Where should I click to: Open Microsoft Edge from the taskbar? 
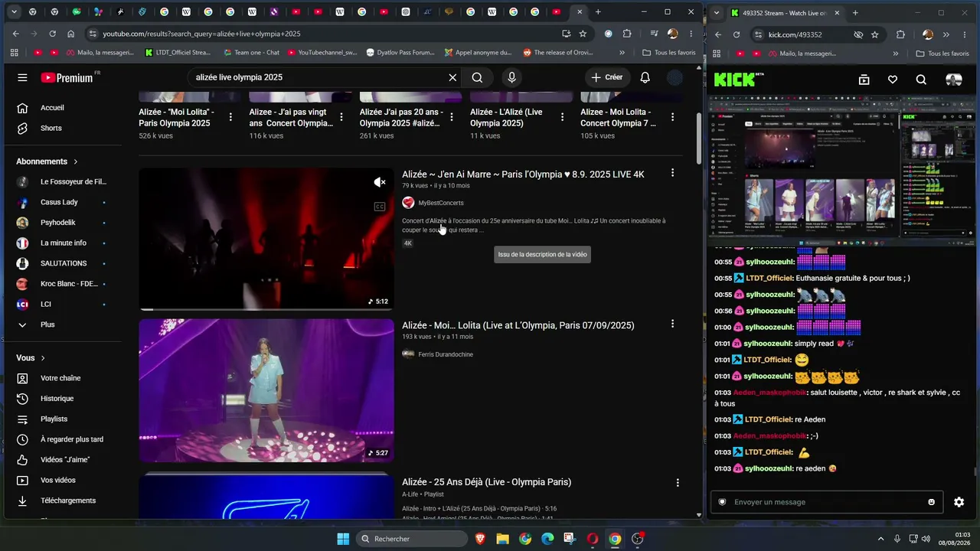(547, 539)
